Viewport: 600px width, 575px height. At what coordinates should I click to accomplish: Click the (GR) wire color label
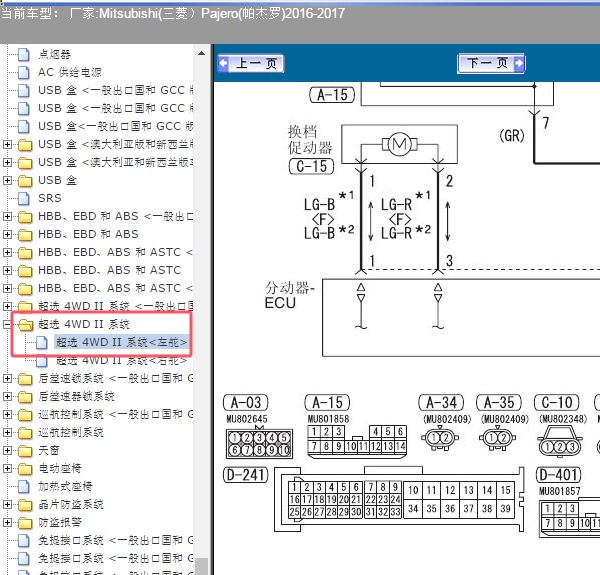click(x=512, y=136)
